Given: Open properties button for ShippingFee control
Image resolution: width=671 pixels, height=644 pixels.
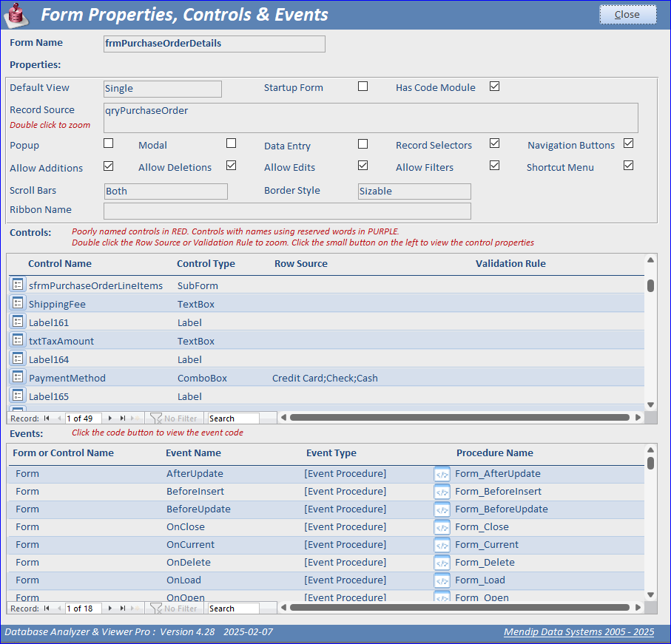Looking at the screenshot, I should coord(18,303).
